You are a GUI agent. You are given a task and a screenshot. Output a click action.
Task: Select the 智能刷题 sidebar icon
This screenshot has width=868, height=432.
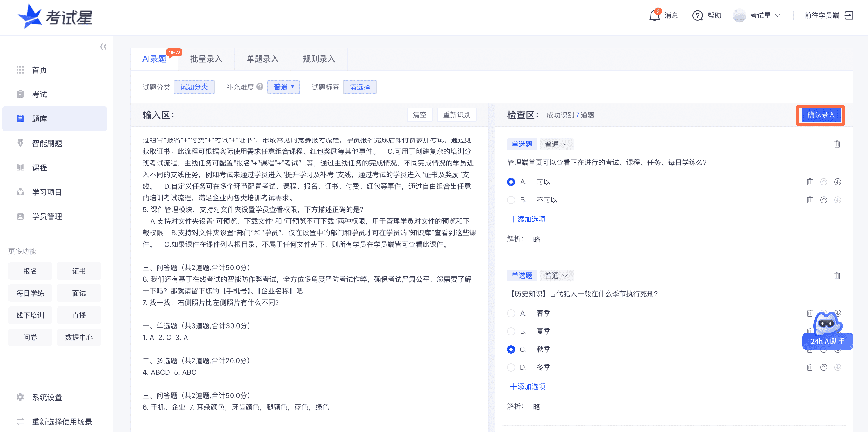(21, 143)
